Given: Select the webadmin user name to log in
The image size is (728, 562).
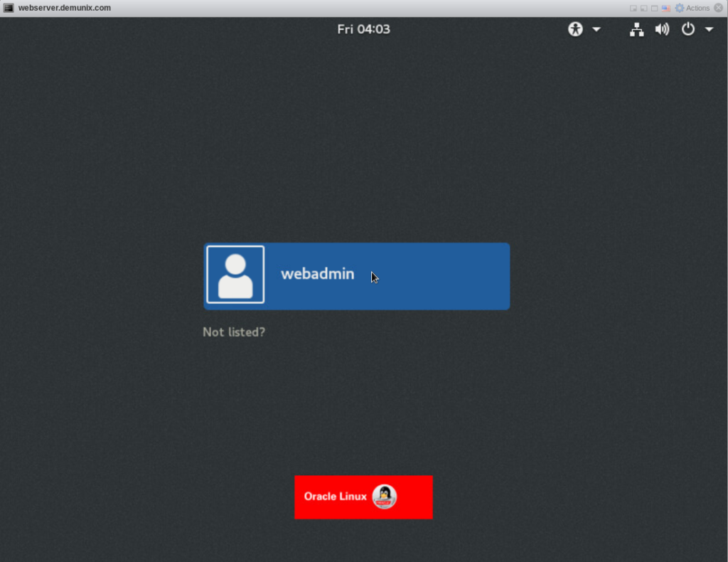Looking at the screenshot, I should [x=317, y=274].
